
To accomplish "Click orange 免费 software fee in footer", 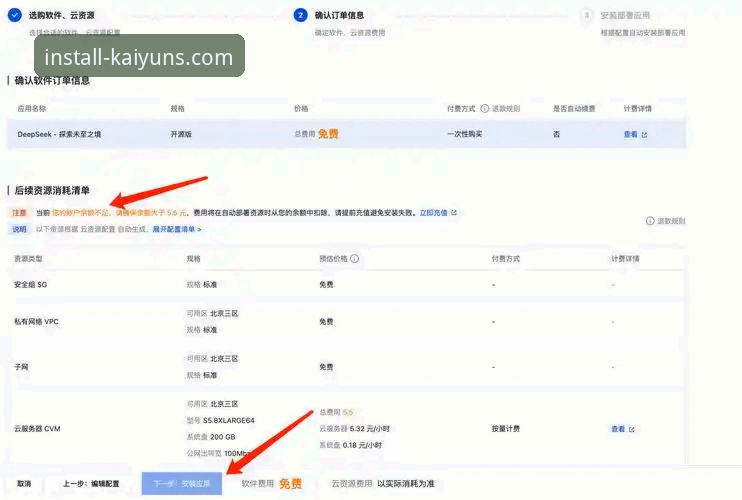I will click(x=290, y=484).
